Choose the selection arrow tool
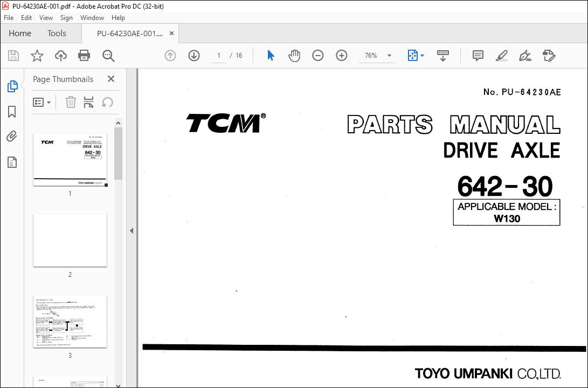Screen dimensions: 588x388 click(271, 56)
